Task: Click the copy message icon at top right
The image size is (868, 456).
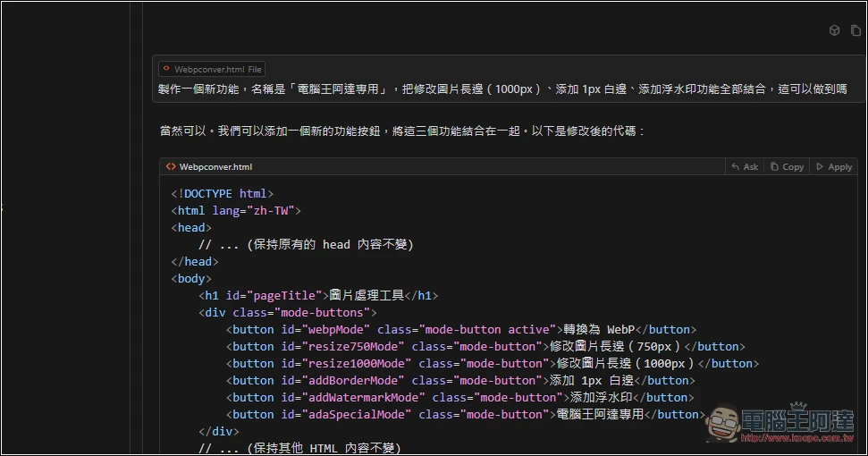Action: tap(855, 30)
